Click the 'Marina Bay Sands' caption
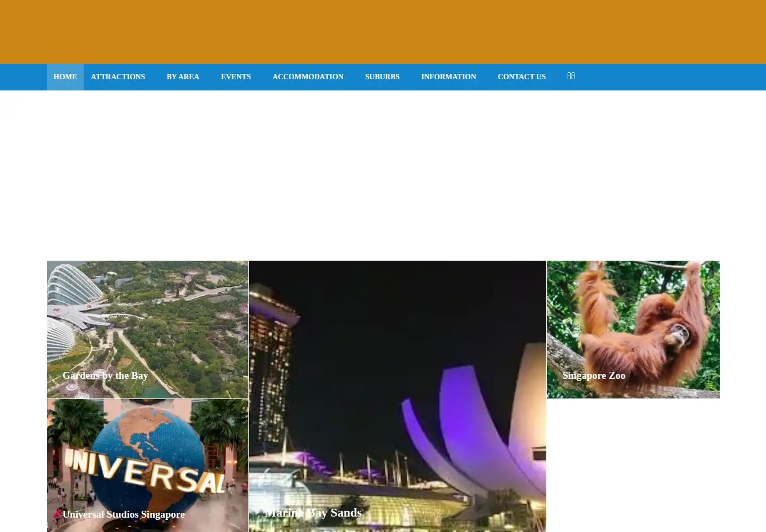766x532 pixels. pyautogui.click(x=313, y=513)
